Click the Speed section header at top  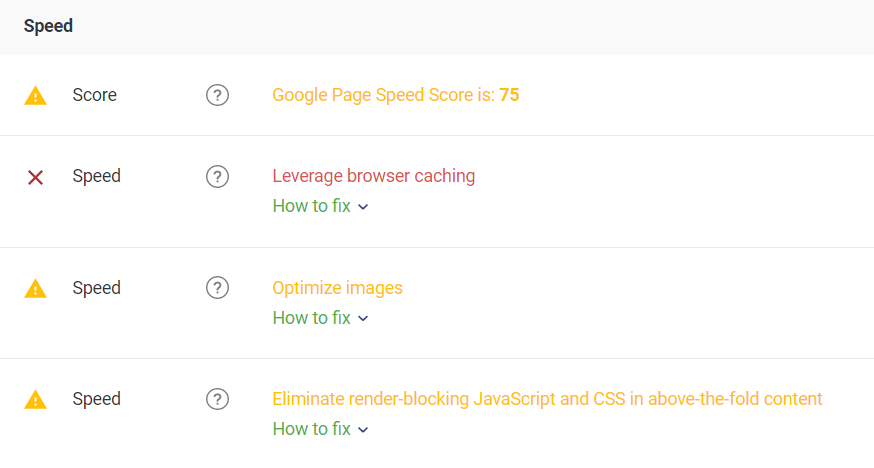[48, 26]
